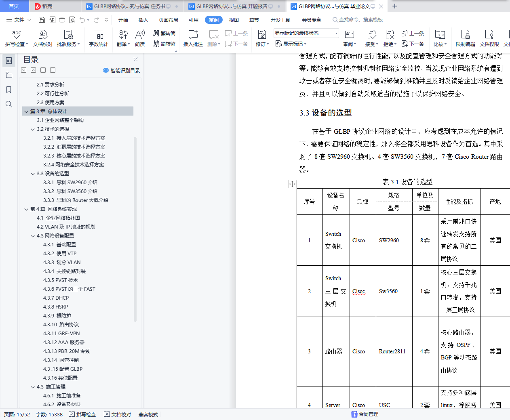
Task: Collapse the 4.3 施工管理 node
Action: pyautogui.click(x=33, y=387)
